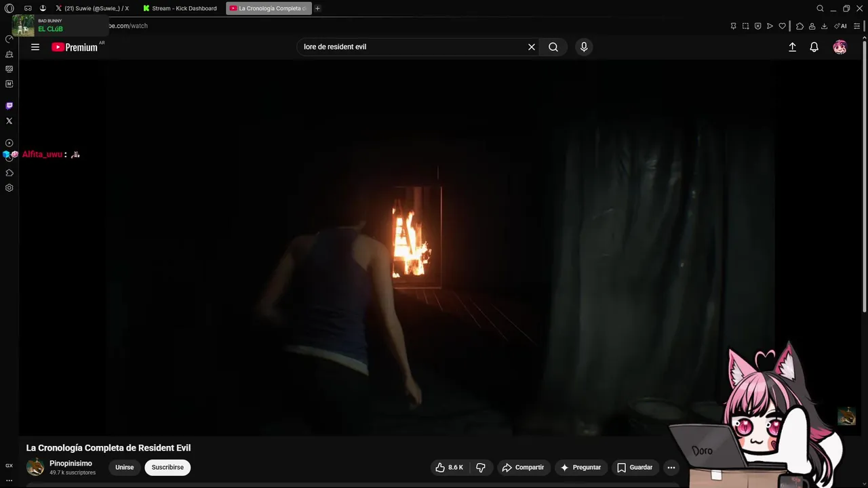The width and height of the screenshot is (868, 488).
Task: Switch to Stream - Kick Dashboard tab
Action: [181, 8]
